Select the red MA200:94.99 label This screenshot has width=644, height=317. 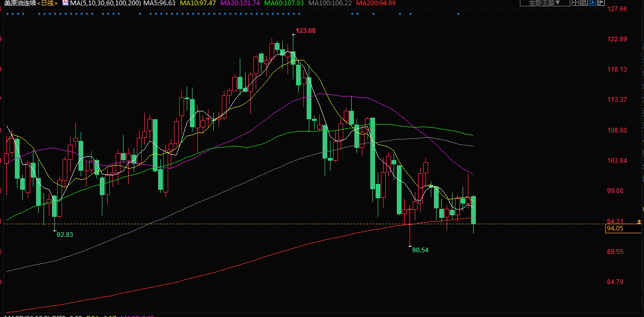(376, 3)
